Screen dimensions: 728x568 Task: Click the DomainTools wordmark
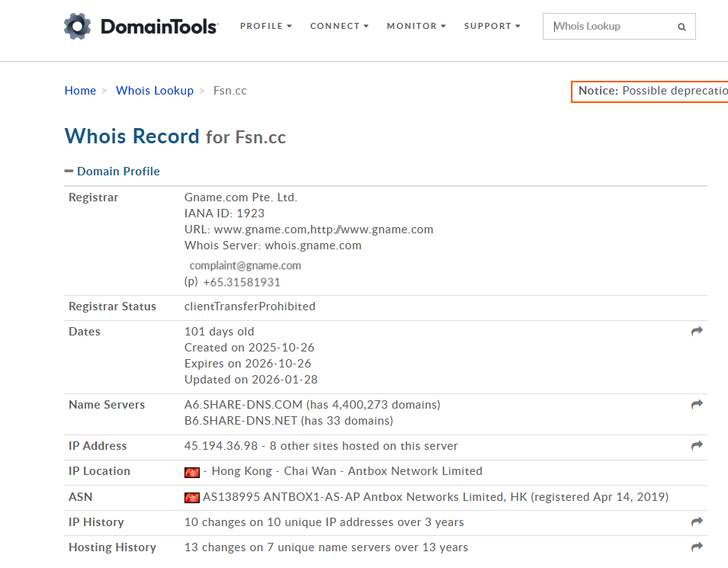159,27
